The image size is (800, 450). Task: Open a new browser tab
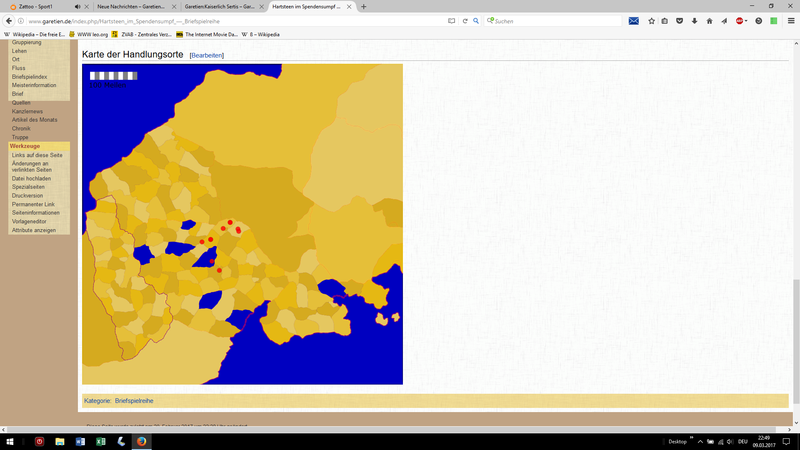point(363,6)
